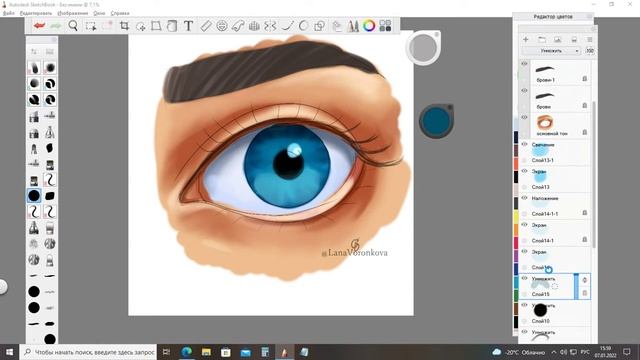Show hidden system tray icons

(x=554, y=352)
